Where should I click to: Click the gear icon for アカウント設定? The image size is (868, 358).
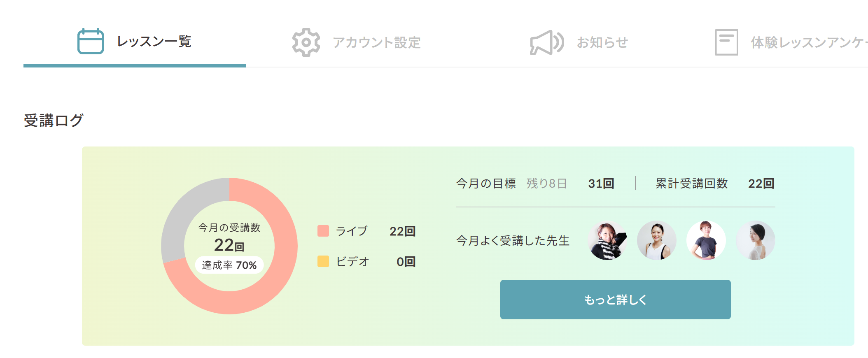(306, 42)
